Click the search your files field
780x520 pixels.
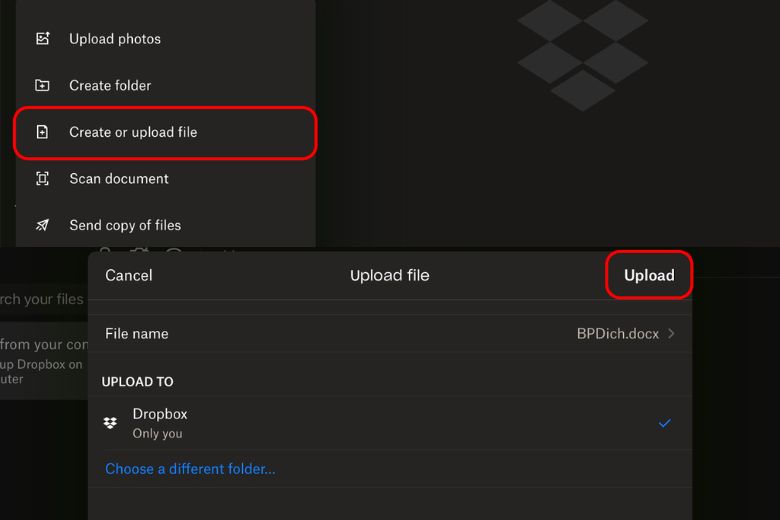[44, 299]
